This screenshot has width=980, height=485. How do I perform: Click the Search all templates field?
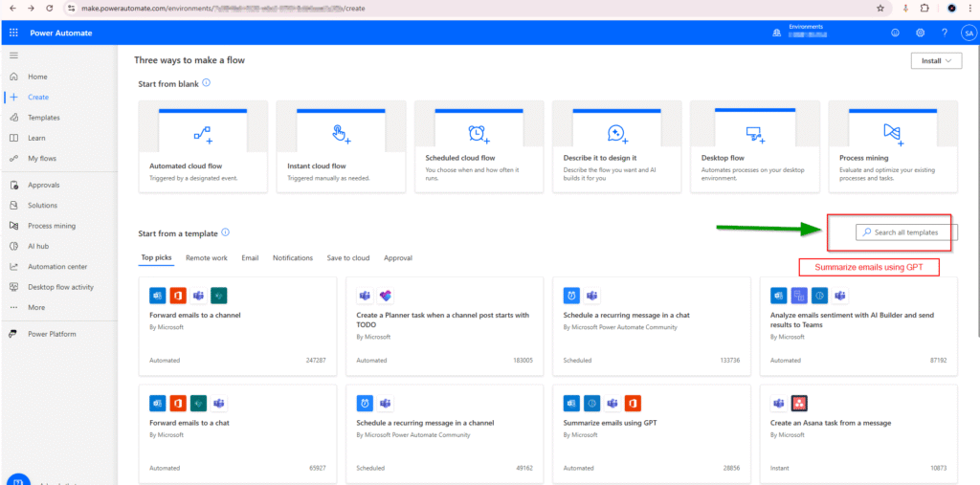pos(906,231)
